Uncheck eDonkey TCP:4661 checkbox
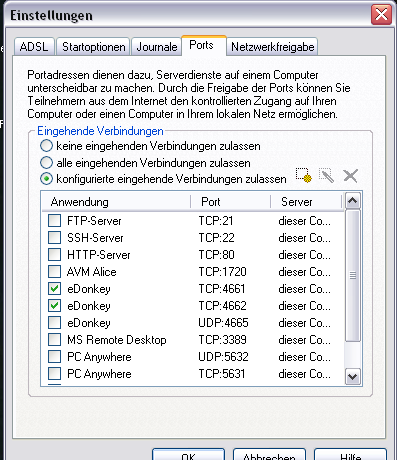 54,288
